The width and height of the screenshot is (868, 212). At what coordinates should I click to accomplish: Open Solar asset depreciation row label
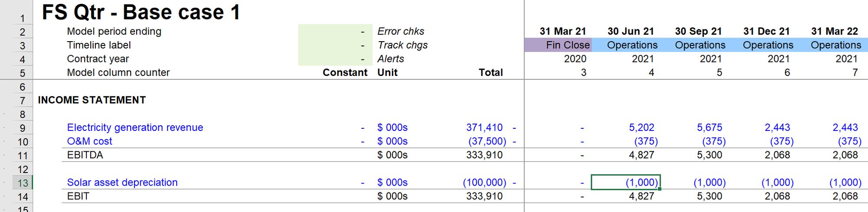click(122, 183)
